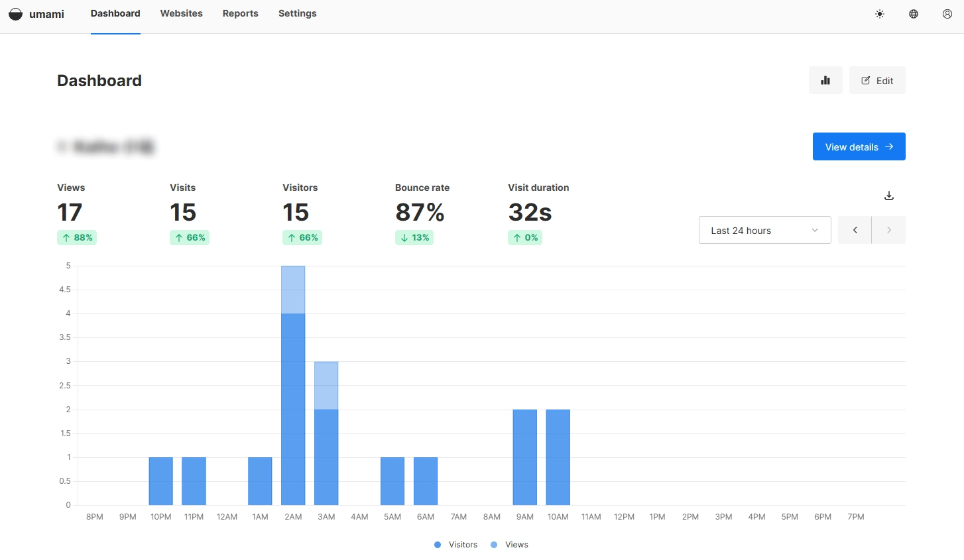Viewport: 964px width, 560px height.
Task: Click the View details button
Action: 859,146
